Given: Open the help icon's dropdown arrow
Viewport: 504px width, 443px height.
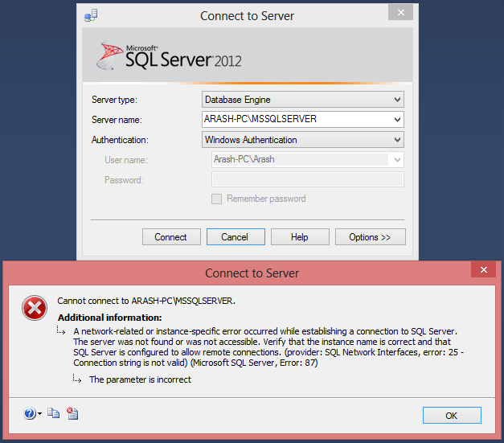Looking at the screenshot, I should tap(40, 414).
